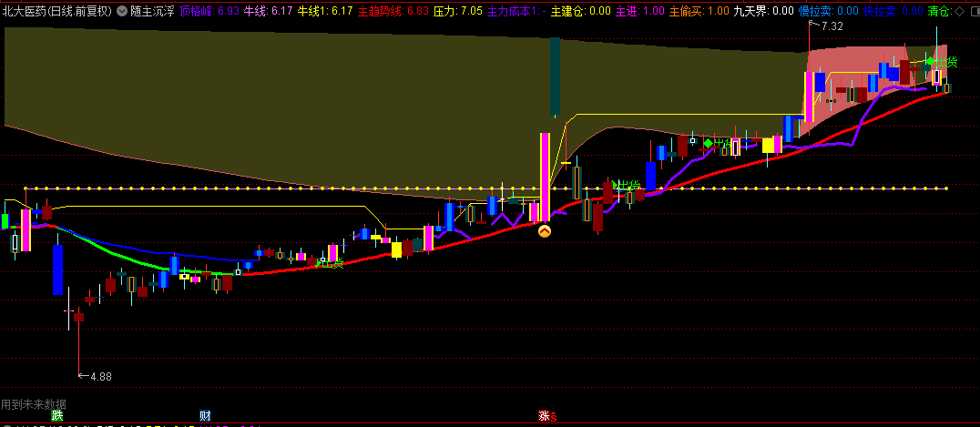Click the red 主趋势线: 6.83 readout
Viewport: 980px width, 427px height.
tap(393, 11)
